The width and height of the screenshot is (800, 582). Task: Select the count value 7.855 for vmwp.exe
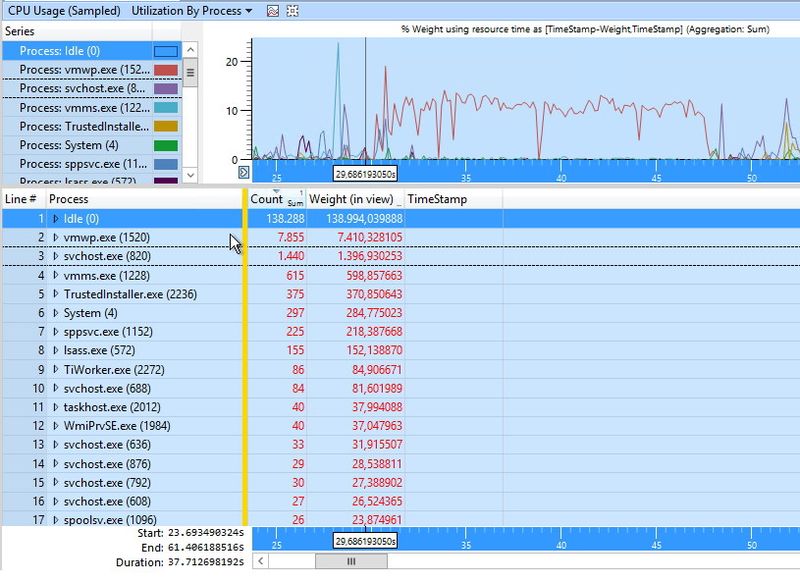coord(291,238)
